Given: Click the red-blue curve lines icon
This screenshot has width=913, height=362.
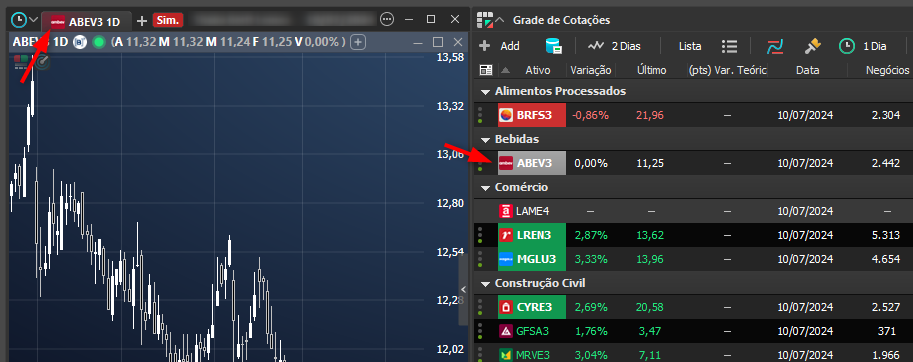Looking at the screenshot, I should 775,46.
